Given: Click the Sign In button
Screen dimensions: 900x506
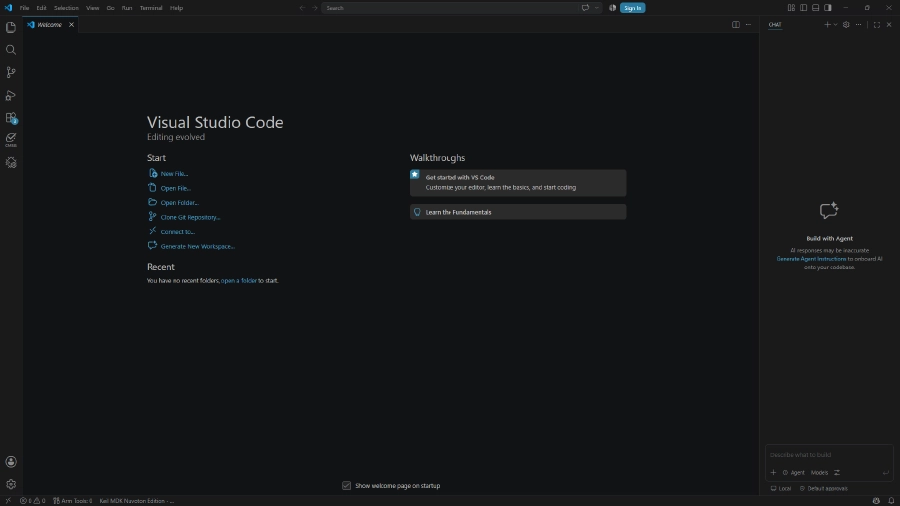Looking at the screenshot, I should coord(633,8).
